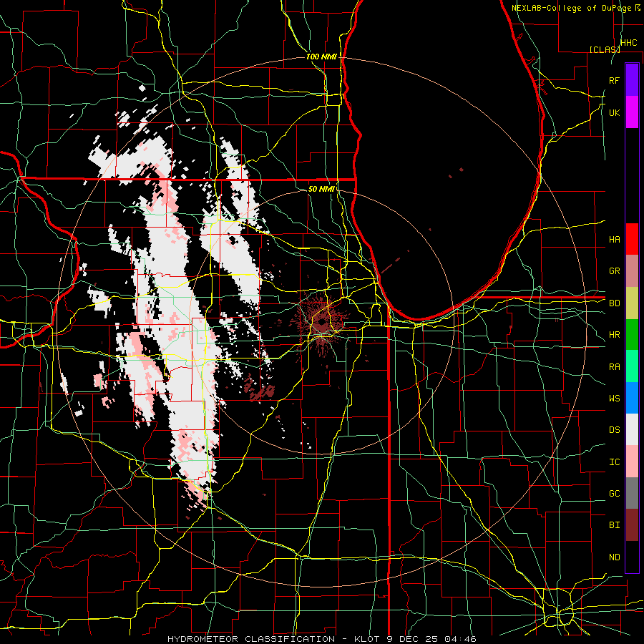The height and width of the screenshot is (644, 644).
Task: Click the 'HYDROMETEOR CLASSIFICATION' caption text
Action: (251, 639)
